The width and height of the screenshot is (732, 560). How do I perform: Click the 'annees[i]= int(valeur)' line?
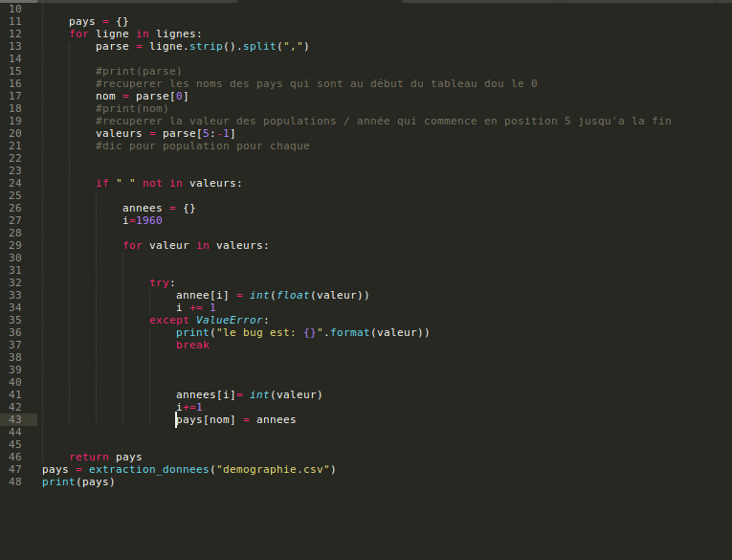[250, 395]
